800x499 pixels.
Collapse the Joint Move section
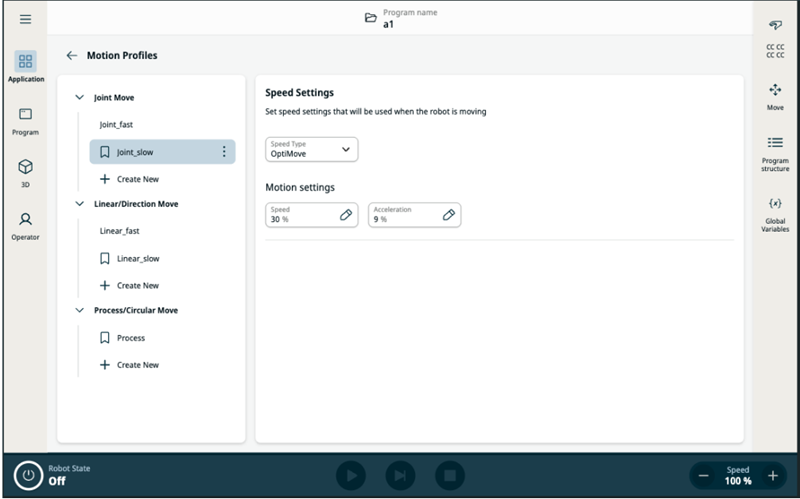tap(80, 98)
